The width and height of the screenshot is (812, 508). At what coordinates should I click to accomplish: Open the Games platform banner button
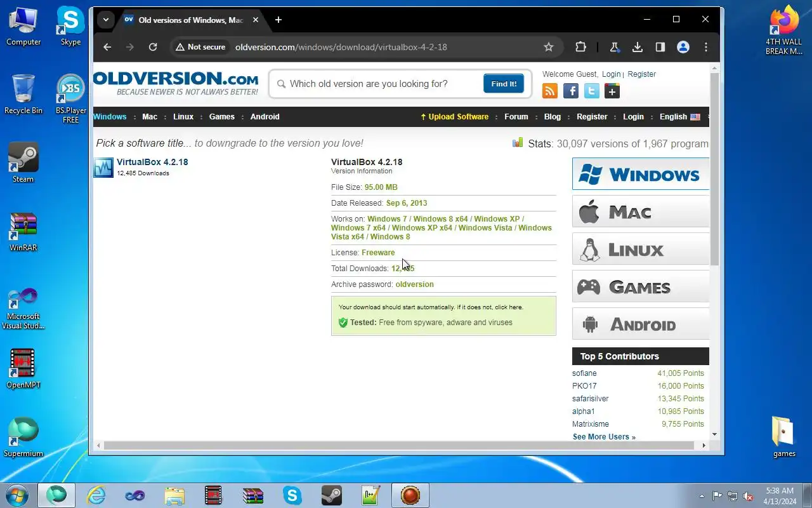click(641, 286)
